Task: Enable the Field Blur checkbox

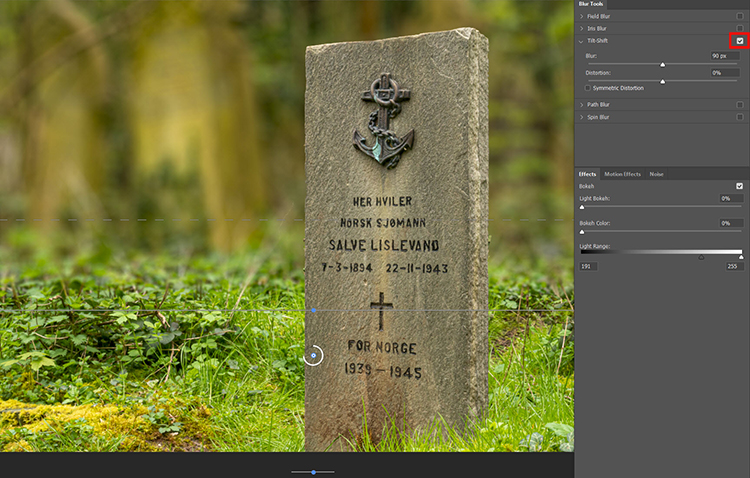Action: coord(739,16)
